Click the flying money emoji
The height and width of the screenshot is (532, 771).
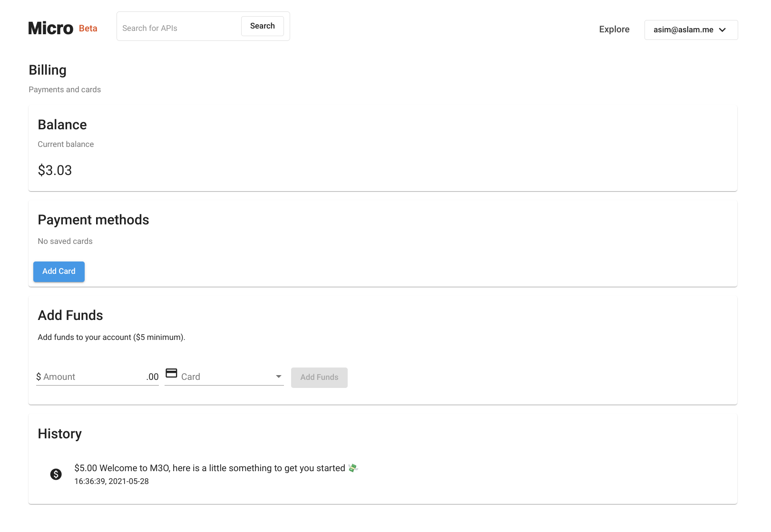coord(353,468)
